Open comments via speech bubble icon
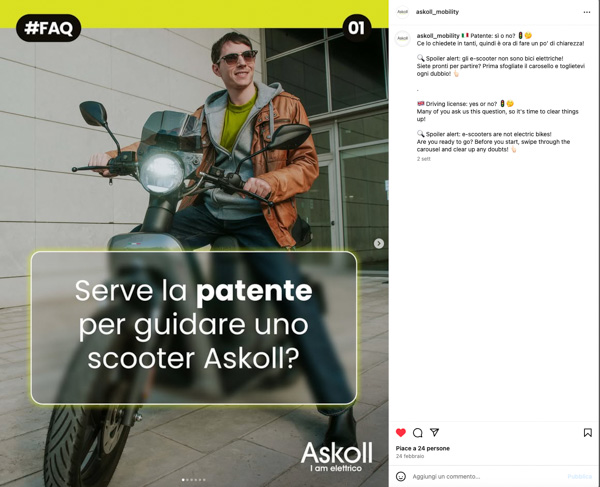Viewport: 600px width, 487px height. pos(417,433)
